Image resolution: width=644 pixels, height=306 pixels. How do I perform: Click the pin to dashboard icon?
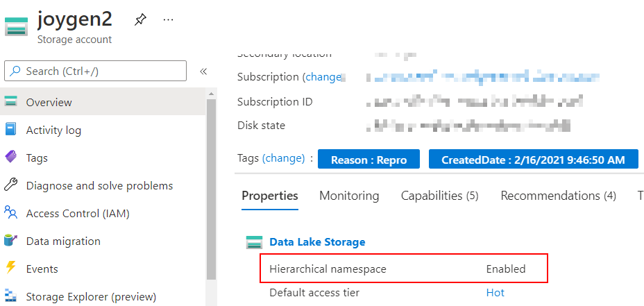[140, 19]
